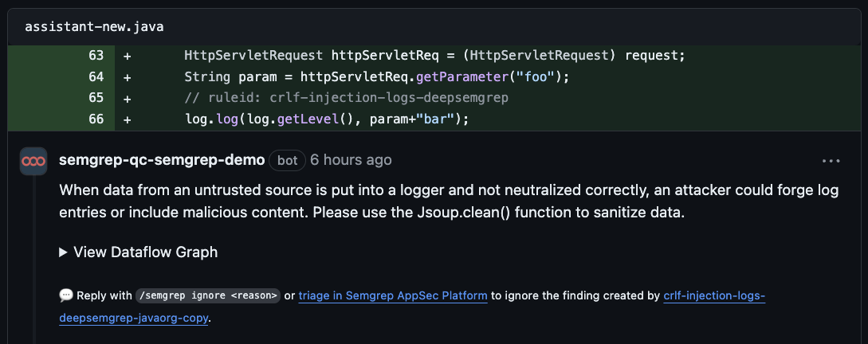Image resolution: width=868 pixels, height=344 pixels.
Task: Follow the triage in Semgrep AppSec Platform link
Action: point(393,295)
